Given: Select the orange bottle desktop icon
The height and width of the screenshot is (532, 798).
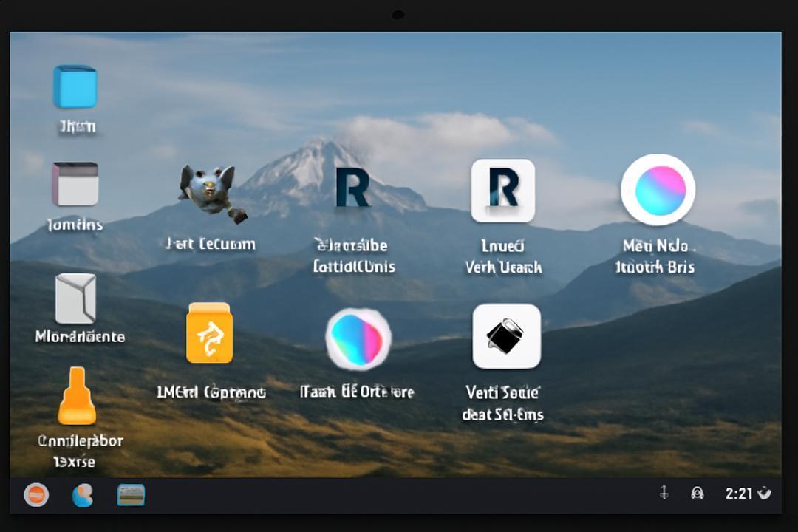Looking at the screenshot, I should 77,396.
